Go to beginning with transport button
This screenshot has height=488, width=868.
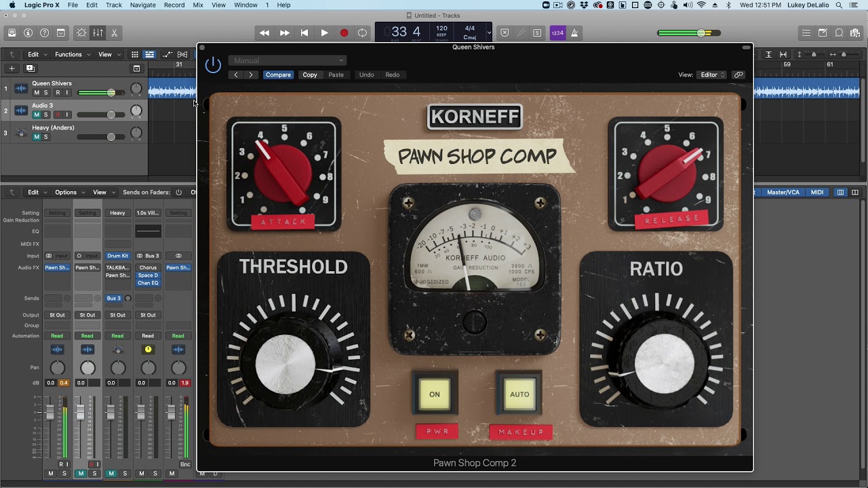[304, 33]
